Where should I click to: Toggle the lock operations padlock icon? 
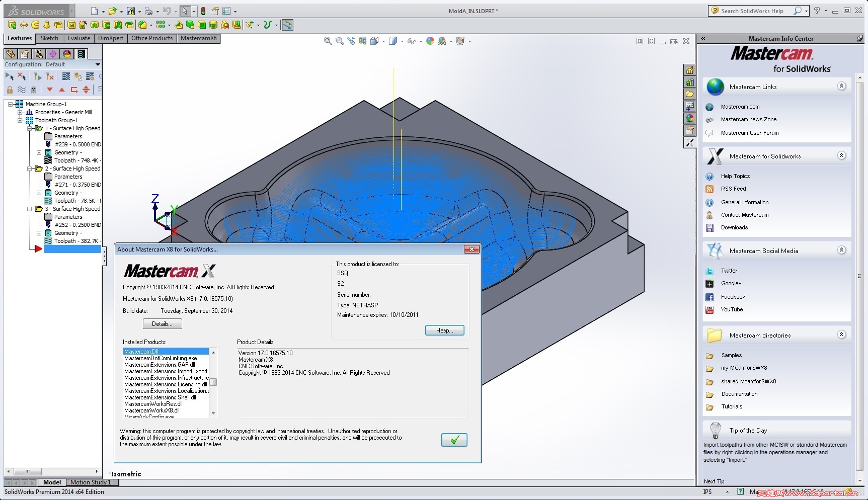(x=10, y=90)
